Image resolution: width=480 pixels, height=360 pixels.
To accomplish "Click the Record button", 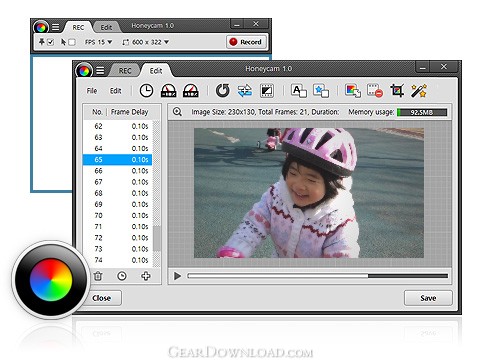I will 247,42.
